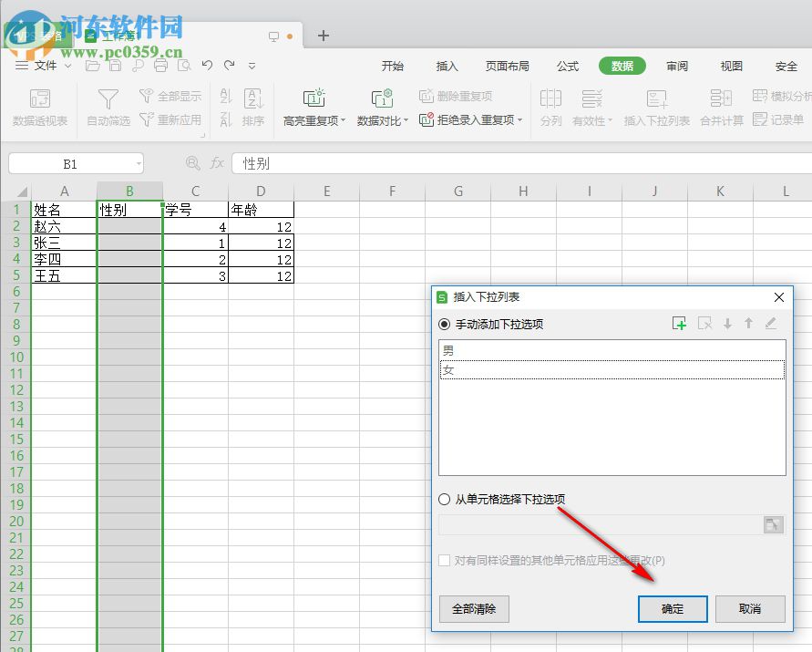Image resolution: width=812 pixels, height=652 pixels.
Task: Open the 高亮重复项 highlight duplicates tool
Action: [x=311, y=107]
